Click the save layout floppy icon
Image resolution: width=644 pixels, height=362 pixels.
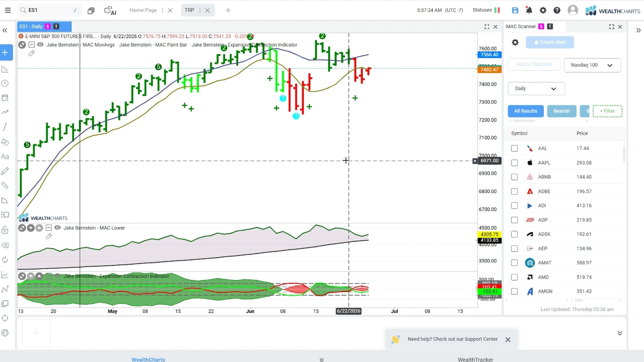pyautogui.click(x=515, y=10)
